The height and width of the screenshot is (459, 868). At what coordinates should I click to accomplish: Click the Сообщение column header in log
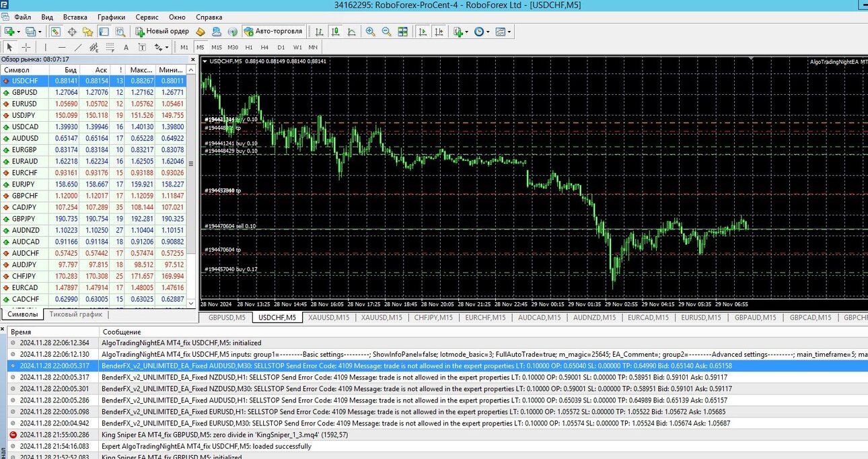click(122, 332)
